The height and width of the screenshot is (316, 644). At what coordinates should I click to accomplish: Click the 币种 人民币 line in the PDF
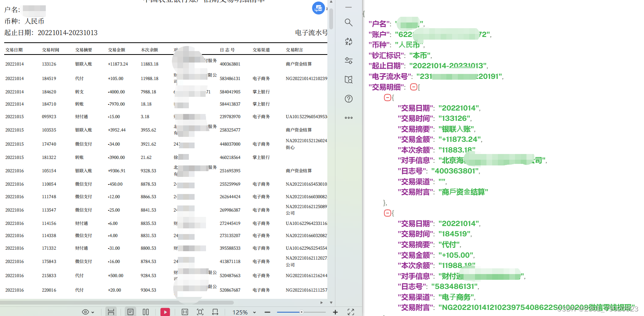(24, 21)
